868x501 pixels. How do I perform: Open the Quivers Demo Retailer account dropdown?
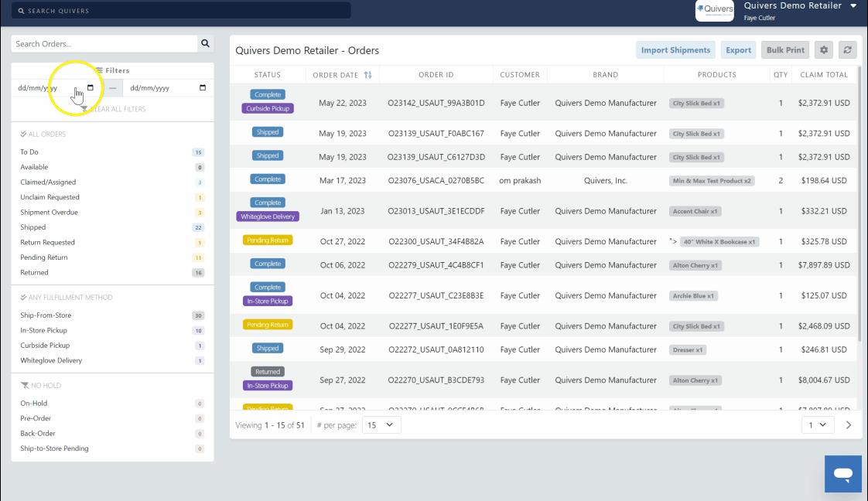(x=853, y=6)
